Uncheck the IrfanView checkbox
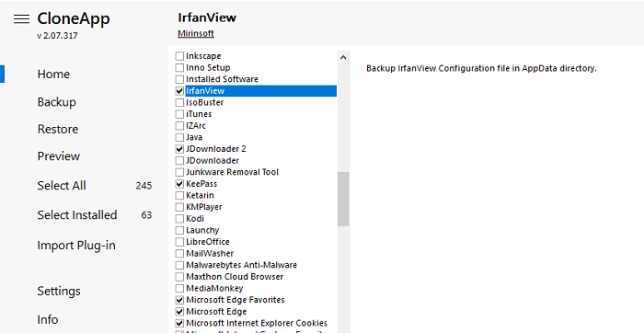Image resolution: width=644 pixels, height=333 pixels. point(179,91)
